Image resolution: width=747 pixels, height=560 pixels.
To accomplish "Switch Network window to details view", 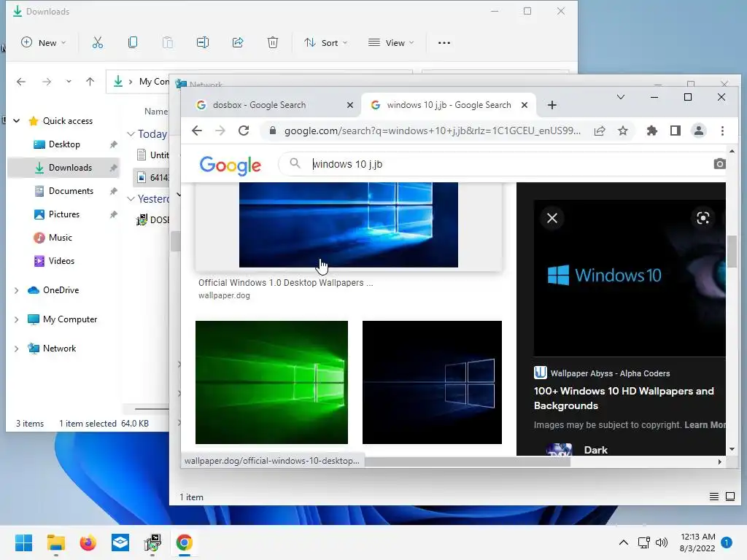I will coord(713,497).
